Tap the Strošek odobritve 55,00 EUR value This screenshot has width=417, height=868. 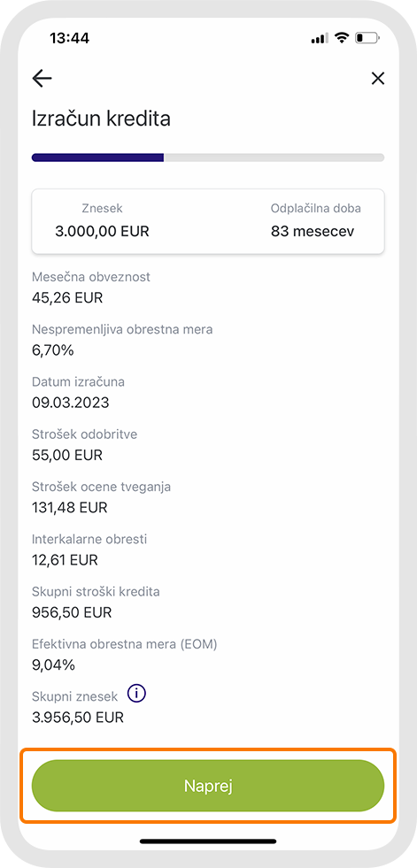click(x=67, y=455)
